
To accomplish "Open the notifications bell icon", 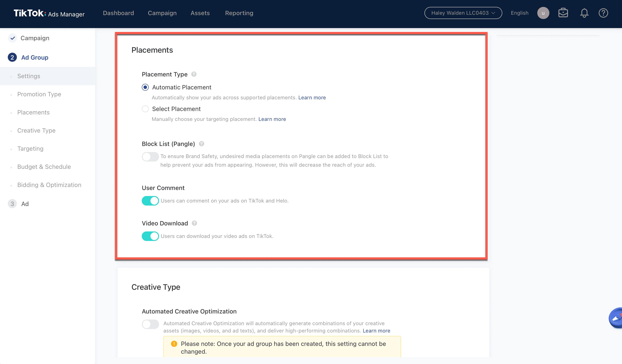I will (584, 13).
